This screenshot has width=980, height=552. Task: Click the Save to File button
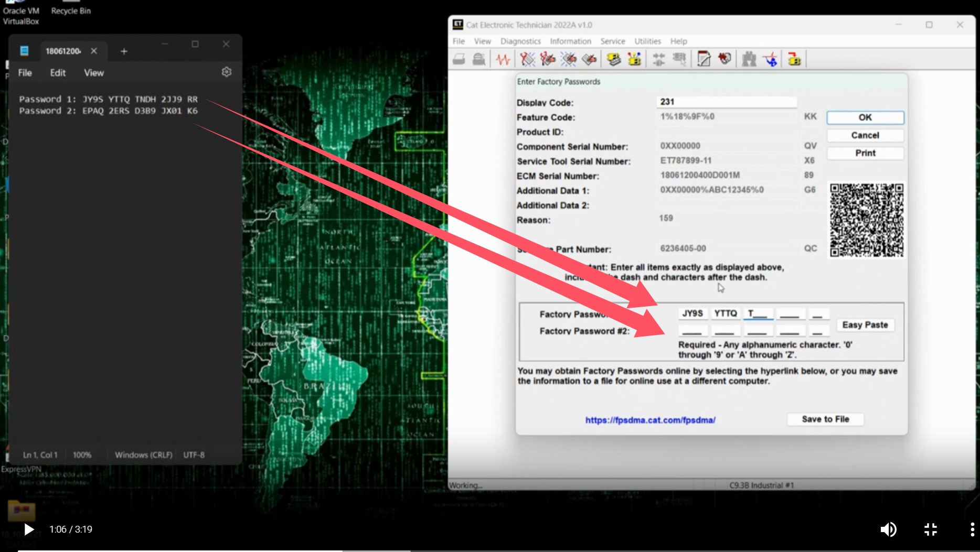pos(825,419)
